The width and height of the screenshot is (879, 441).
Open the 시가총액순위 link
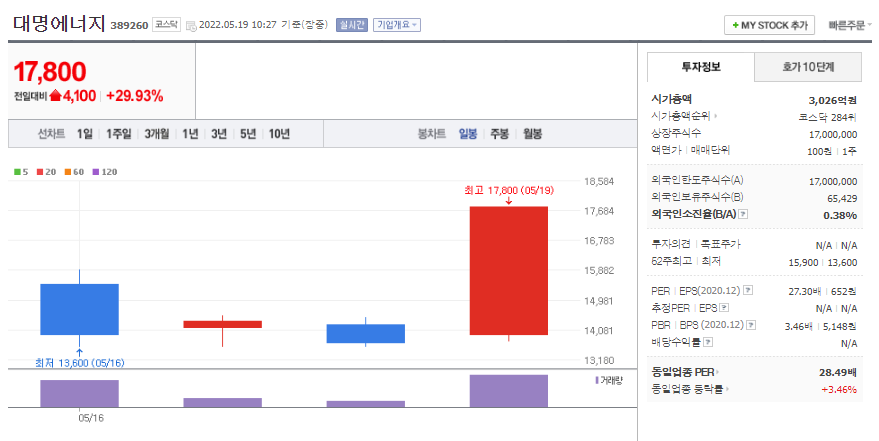pyautogui.click(x=684, y=116)
